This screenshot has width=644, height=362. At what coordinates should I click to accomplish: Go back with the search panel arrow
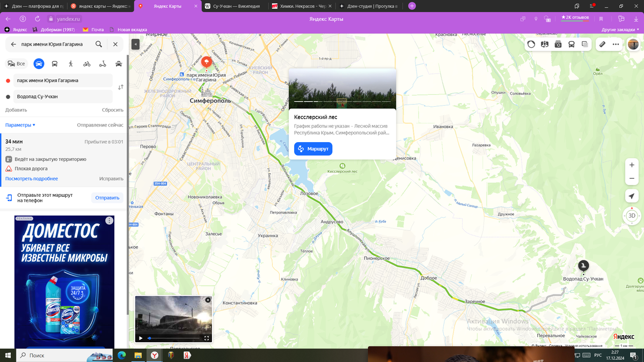pyautogui.click(x=13, y=45)
